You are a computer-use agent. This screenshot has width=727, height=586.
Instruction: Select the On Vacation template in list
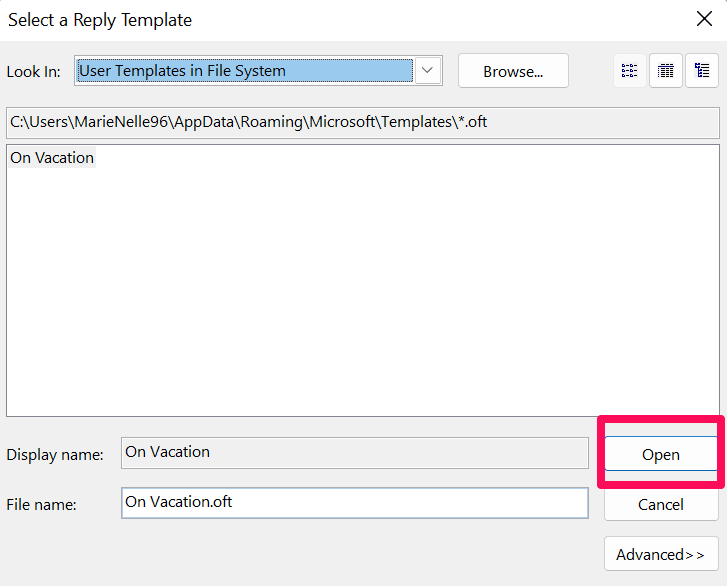pyautogui.click(x=52, y=158)
